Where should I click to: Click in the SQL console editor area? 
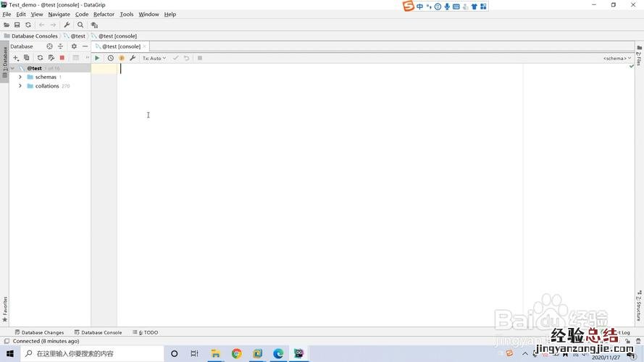click(x=319, y=181)
